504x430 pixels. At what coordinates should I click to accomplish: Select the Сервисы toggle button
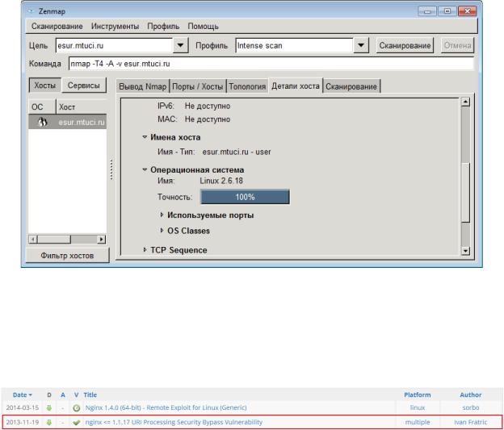pos(83,85)
